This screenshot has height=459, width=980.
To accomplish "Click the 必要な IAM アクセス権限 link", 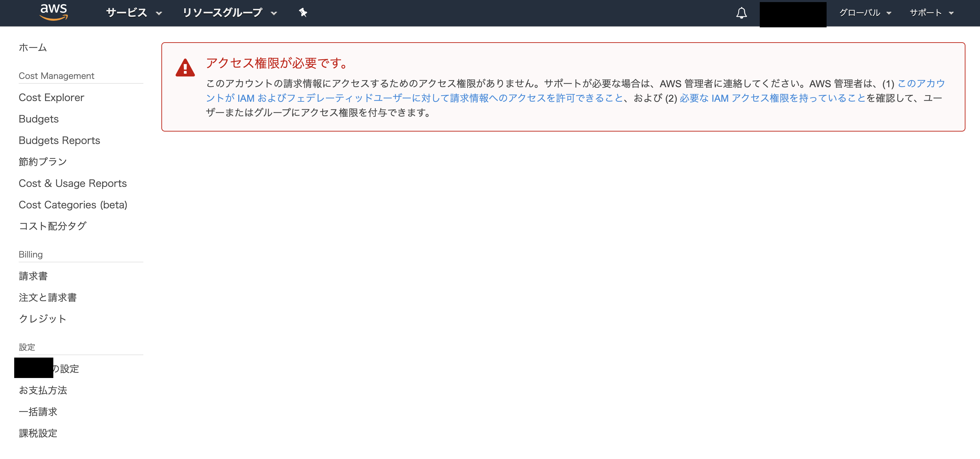I will pos(772,98).
